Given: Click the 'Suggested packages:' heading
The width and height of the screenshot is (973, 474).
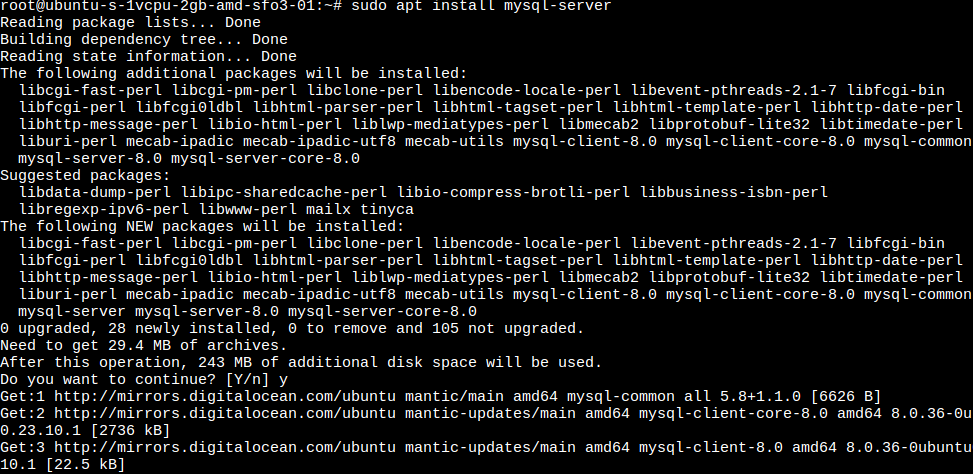Looking at the screenshot, I should tap(85, 175).
